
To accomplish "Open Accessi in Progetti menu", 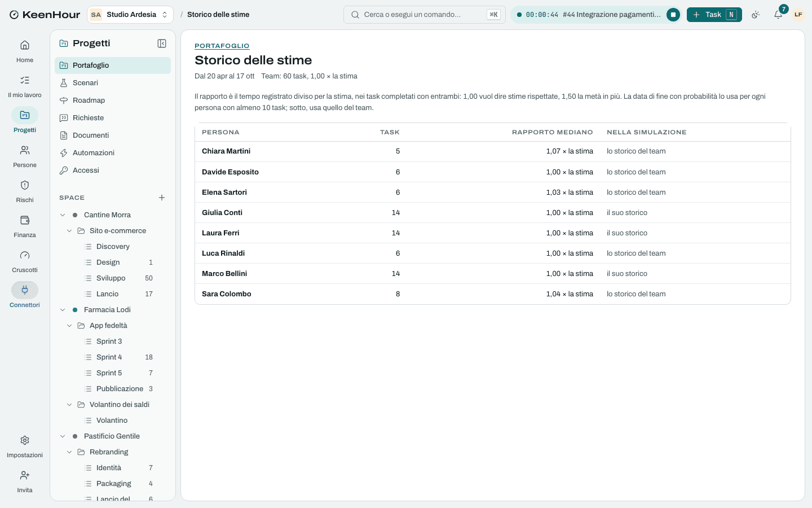I will (113, 170).
